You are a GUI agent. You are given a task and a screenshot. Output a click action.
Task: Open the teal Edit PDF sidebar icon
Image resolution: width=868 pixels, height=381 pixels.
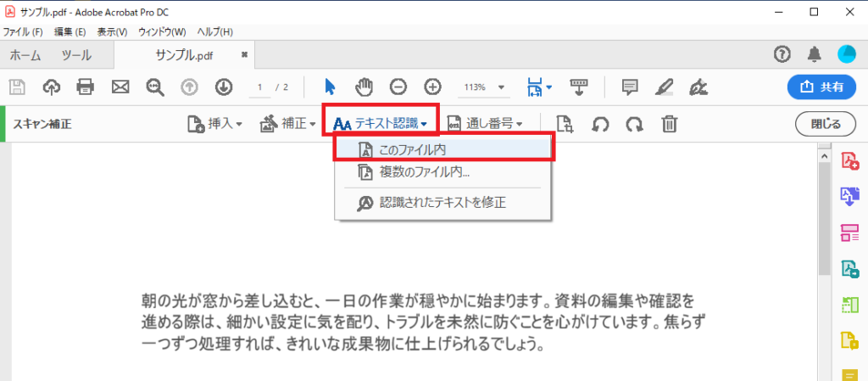point(849,269)
